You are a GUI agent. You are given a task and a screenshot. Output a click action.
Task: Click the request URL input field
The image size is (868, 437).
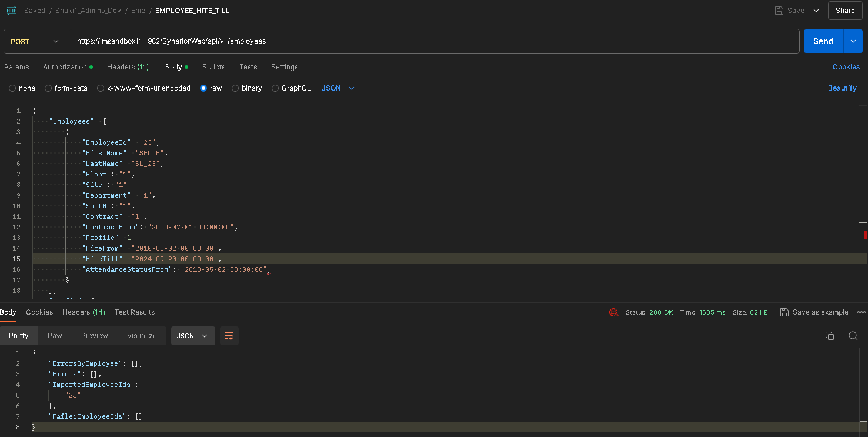point(434,41)
